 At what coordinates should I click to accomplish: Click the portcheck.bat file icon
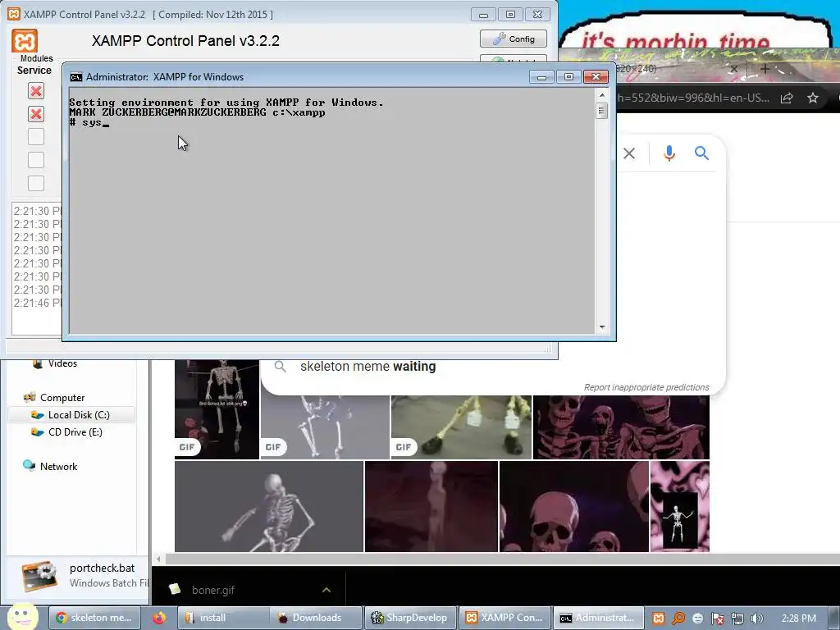point(39,576)
